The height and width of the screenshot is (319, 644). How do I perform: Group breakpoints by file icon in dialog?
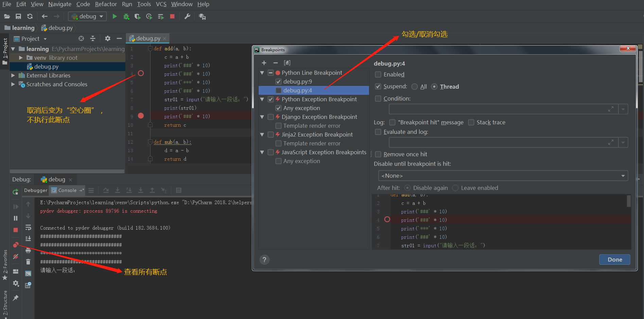pos(287,63)
